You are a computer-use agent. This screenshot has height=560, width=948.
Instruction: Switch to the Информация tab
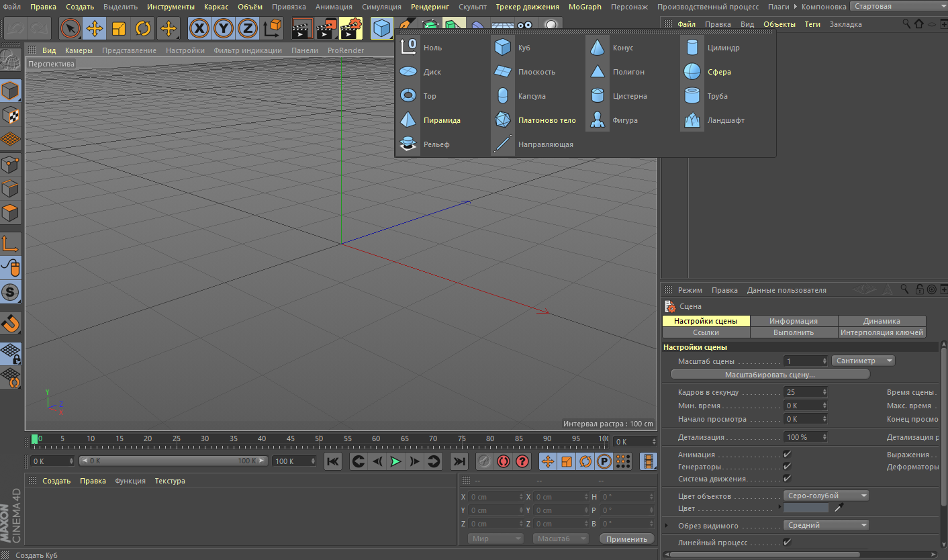794,321
